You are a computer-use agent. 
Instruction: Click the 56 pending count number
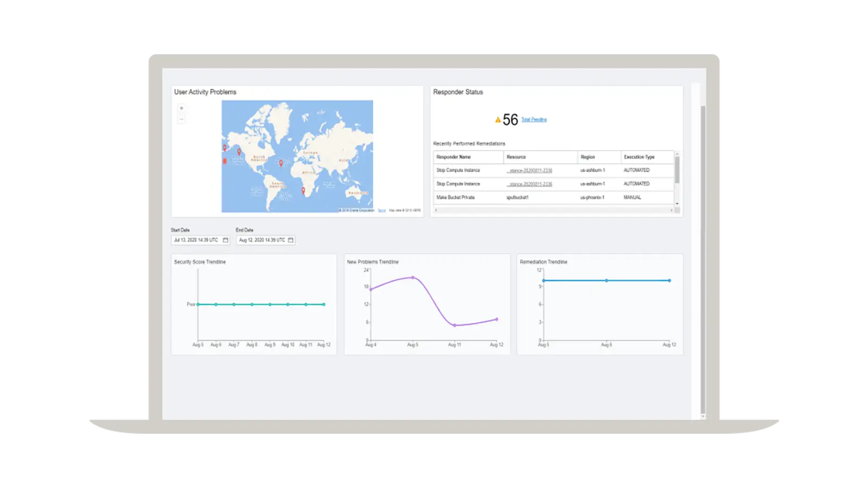(510, 120)
